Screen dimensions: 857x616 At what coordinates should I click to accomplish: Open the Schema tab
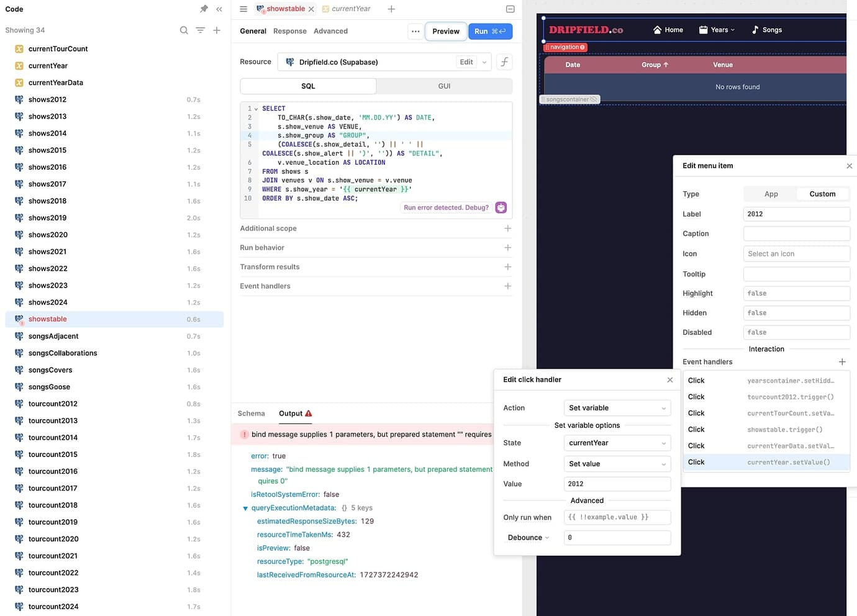[251, 414]
